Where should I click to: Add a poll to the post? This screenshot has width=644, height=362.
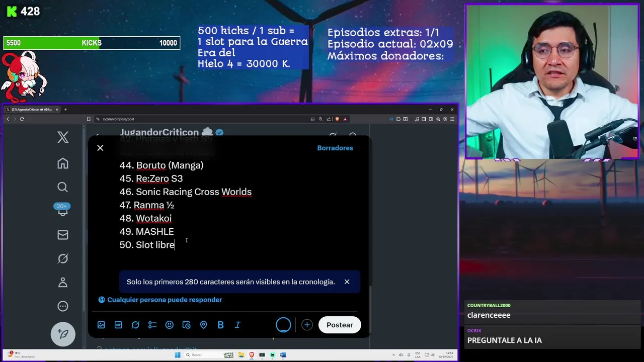152,325
